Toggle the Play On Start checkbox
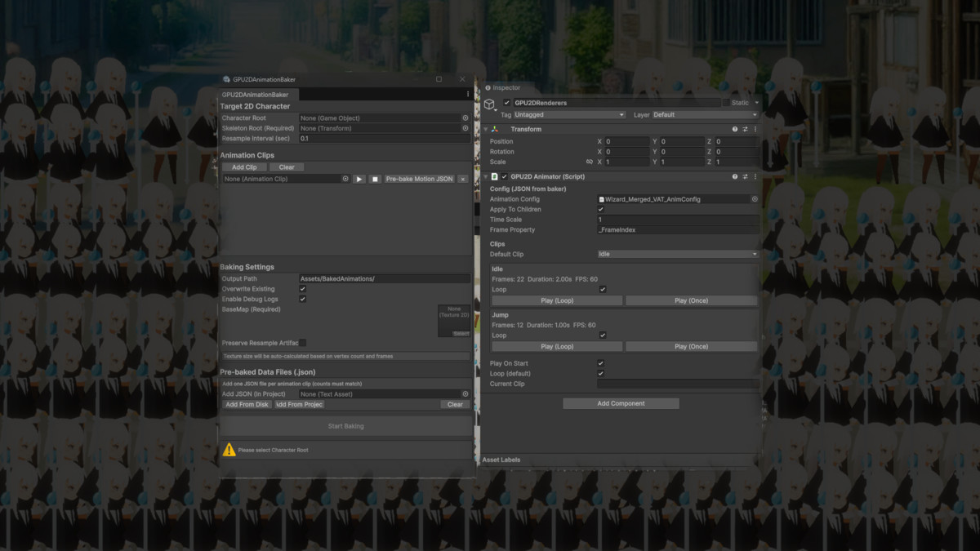The width and height of the screenshot is (980, 551). (601, 363)
